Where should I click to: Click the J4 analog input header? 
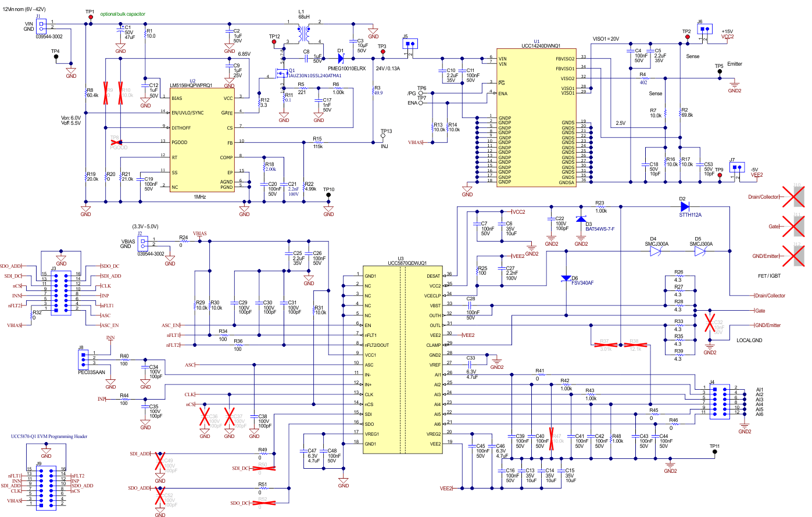(721, 400)
